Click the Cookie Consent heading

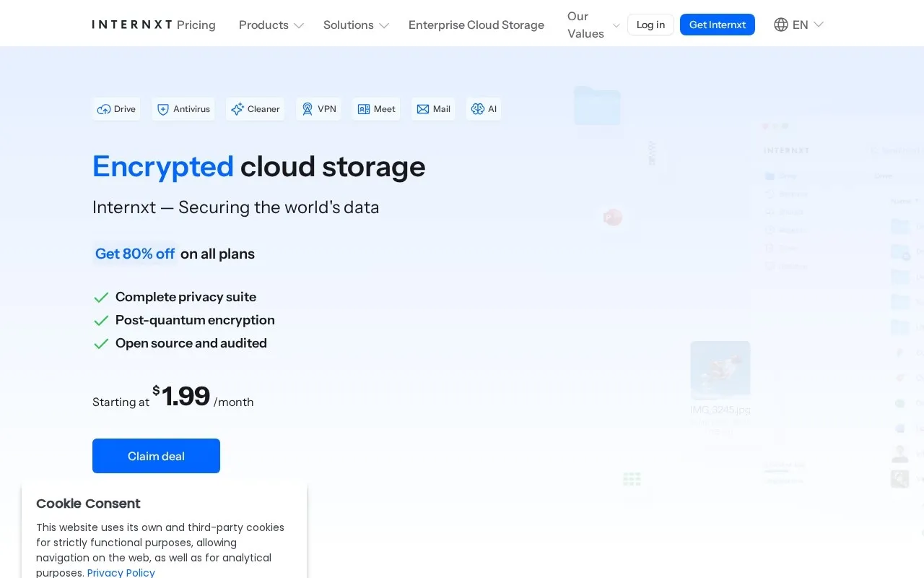[x=88, y=504]
